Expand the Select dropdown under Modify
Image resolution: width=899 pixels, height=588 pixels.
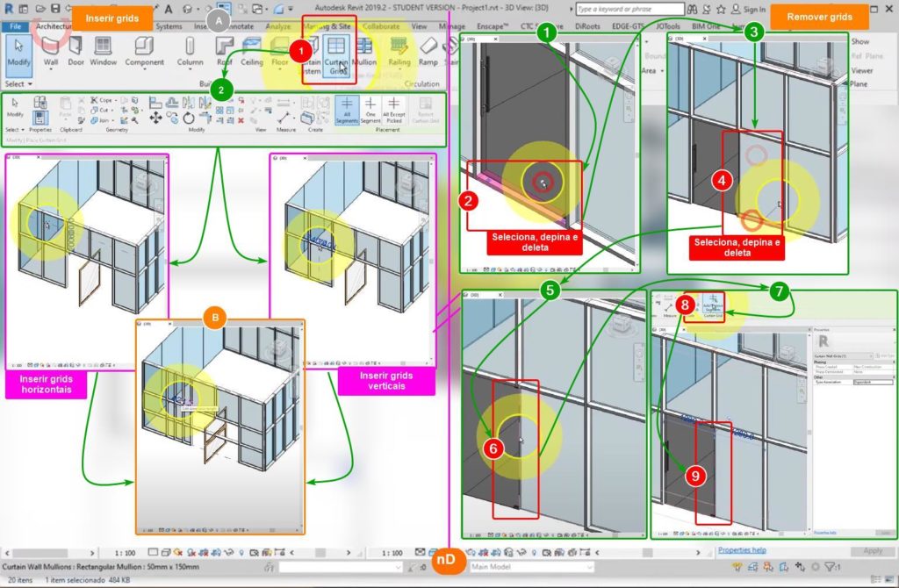pos(18,84)
